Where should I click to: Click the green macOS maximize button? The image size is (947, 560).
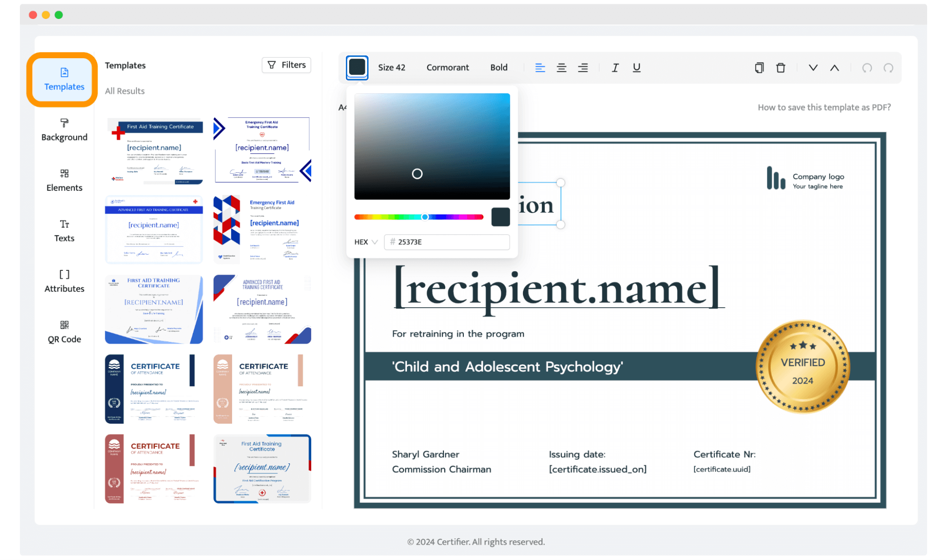[59, 15]
